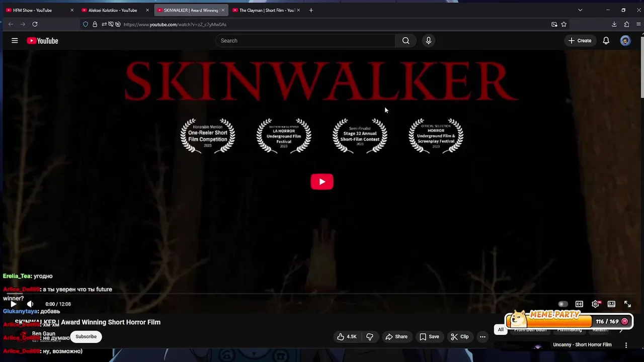Open YouTube notifications bell
Screen dimensions: 644x362
pos(606,41)
